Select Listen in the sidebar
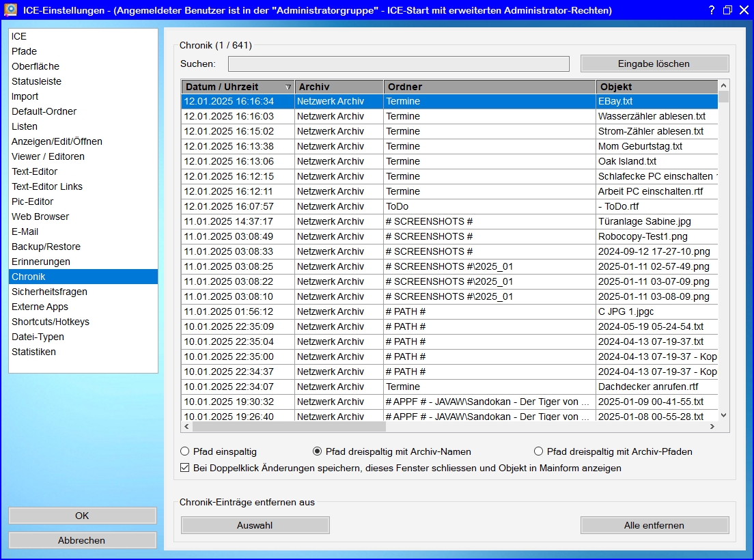Image resolution: width=754 pixels, height=560 pixels. tap(83, 126)
